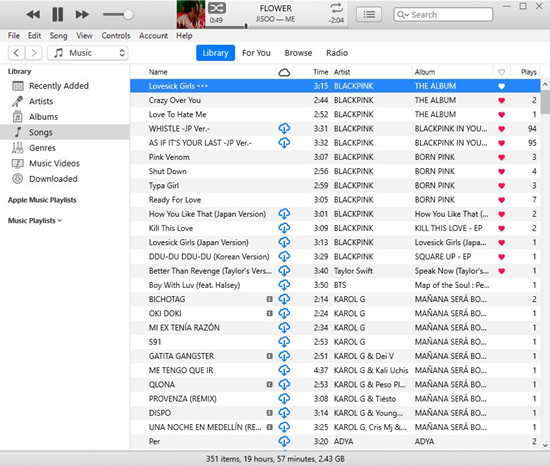The width and height of the screenshot is (550, 466).
Task: Download How You Like That (Japan Version)
Action: pyautogui.click(x=284, y=214)
